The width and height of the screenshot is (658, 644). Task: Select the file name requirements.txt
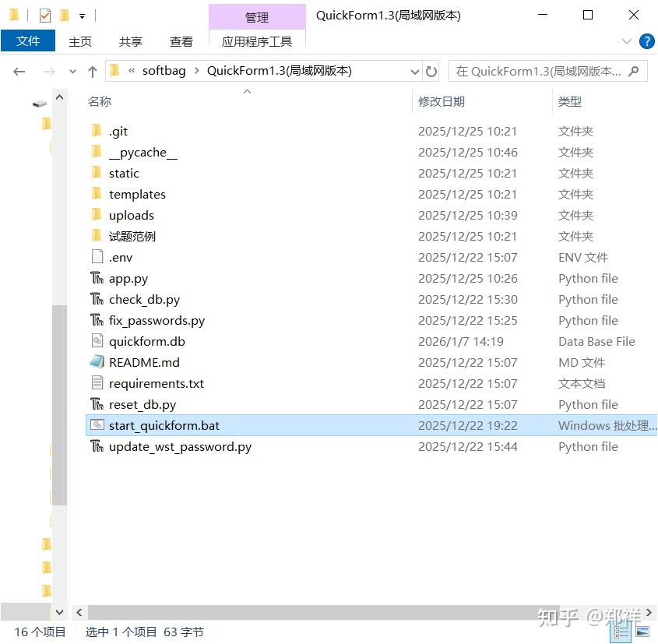156,383
